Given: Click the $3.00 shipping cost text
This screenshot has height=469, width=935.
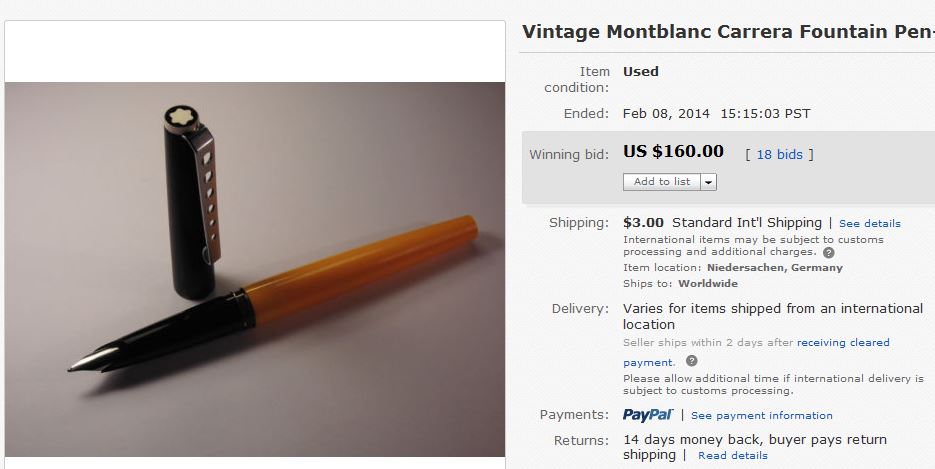Looking at the screenshot, I should click(643, 222).
